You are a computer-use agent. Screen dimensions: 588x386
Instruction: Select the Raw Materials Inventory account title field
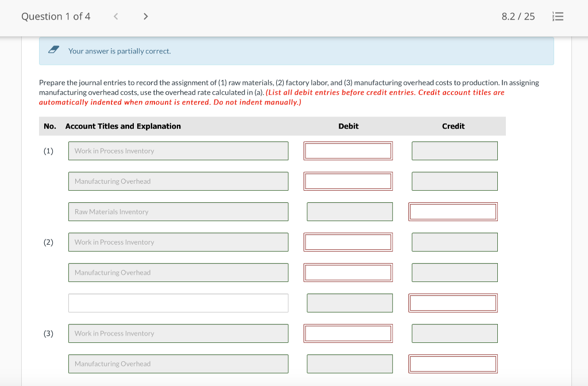178,211
